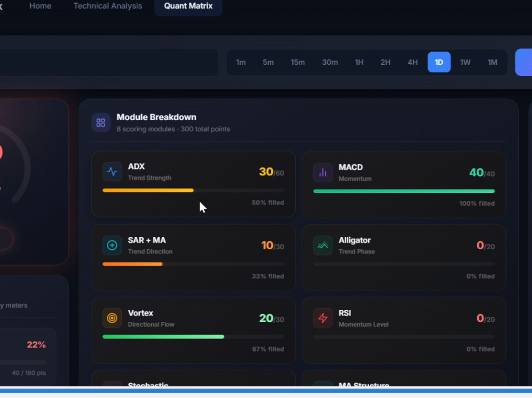Click the ADX pulse icon
Viewport: 532px width, 398px height.
(112, 172)
